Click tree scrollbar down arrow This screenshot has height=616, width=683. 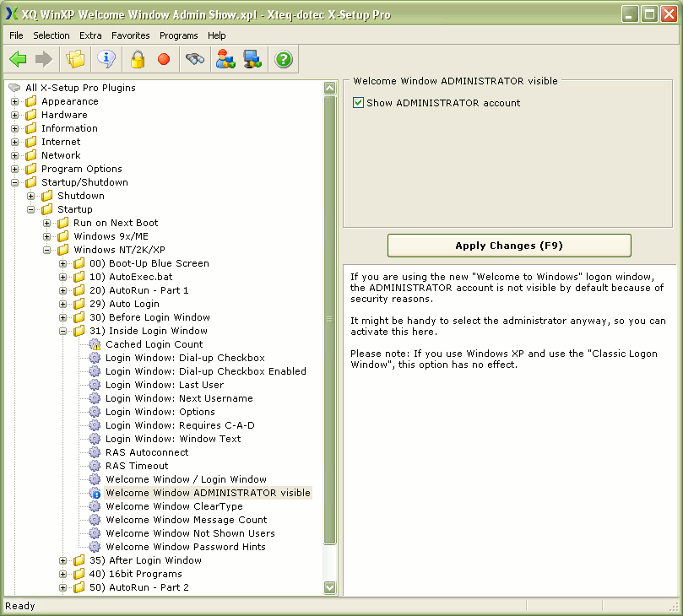point(329,588)
